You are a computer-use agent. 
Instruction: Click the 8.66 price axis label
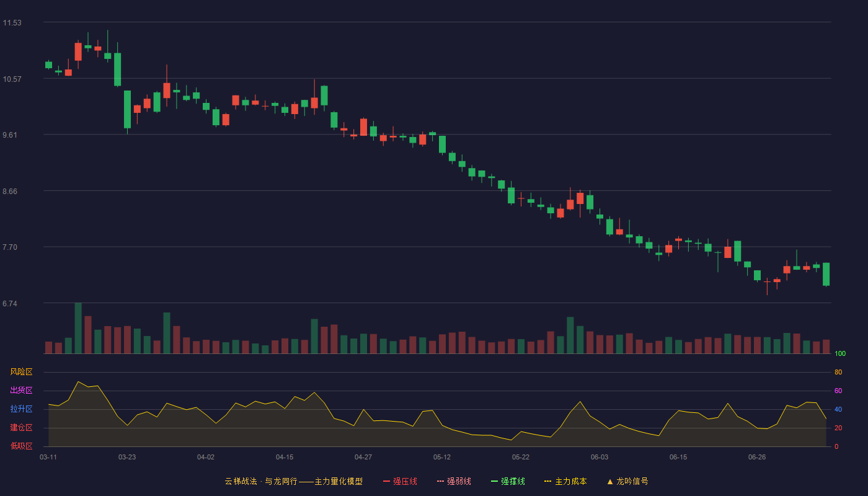10,192
